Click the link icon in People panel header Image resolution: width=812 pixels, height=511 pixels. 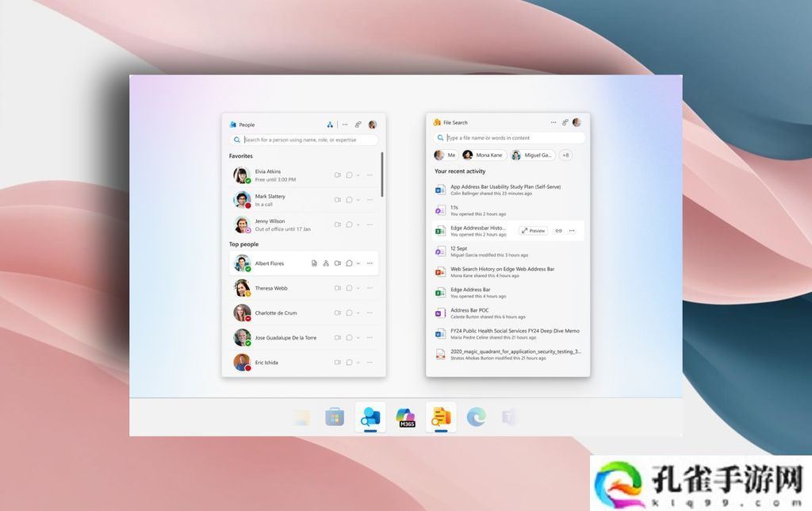pyautogui.click(x=358, y=125)
